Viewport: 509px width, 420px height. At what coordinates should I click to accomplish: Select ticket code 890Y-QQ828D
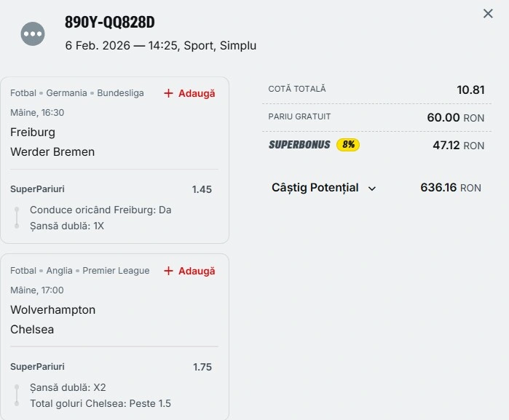pos(110,23)
